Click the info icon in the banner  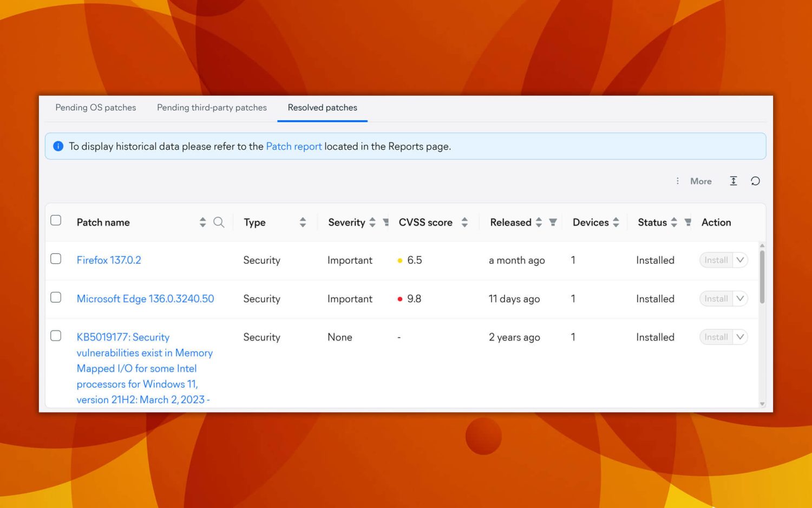tap(58, 146)
